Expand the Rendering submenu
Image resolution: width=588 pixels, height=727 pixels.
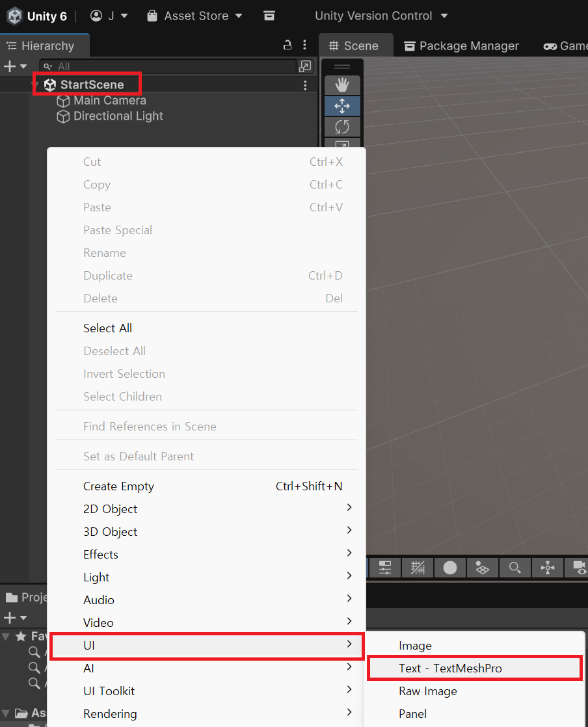point(206,713)
